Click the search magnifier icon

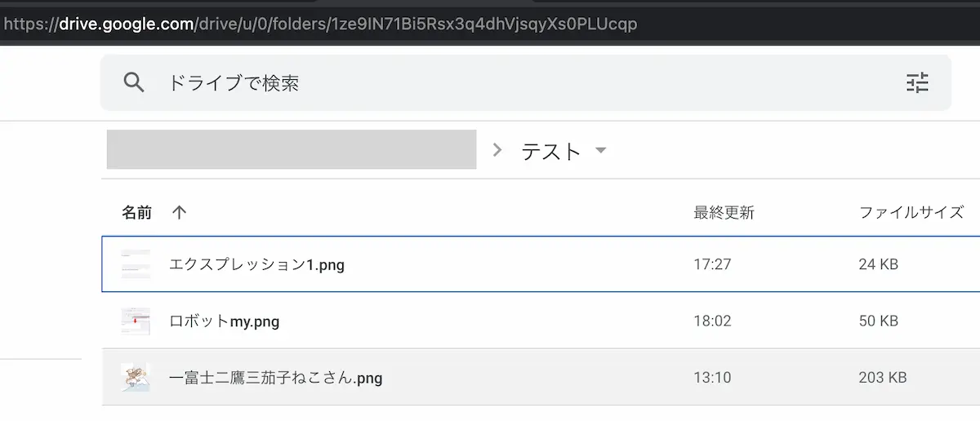coord(134,82)
